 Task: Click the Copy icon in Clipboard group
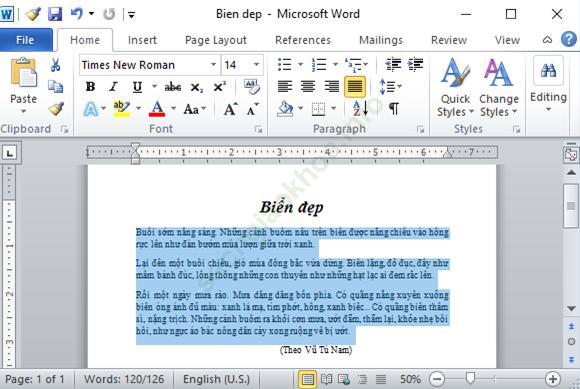pyautogui.click(x=55, y=87)
